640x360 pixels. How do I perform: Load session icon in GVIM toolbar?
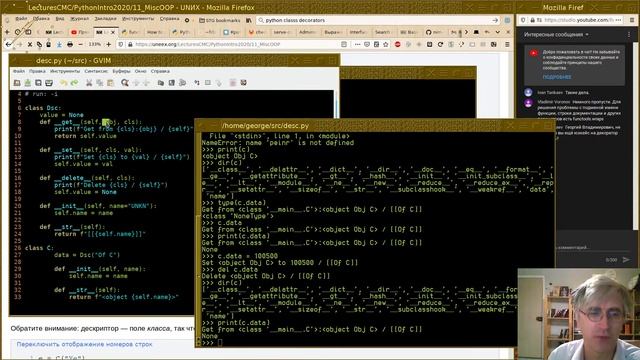(x=161, y=83)
